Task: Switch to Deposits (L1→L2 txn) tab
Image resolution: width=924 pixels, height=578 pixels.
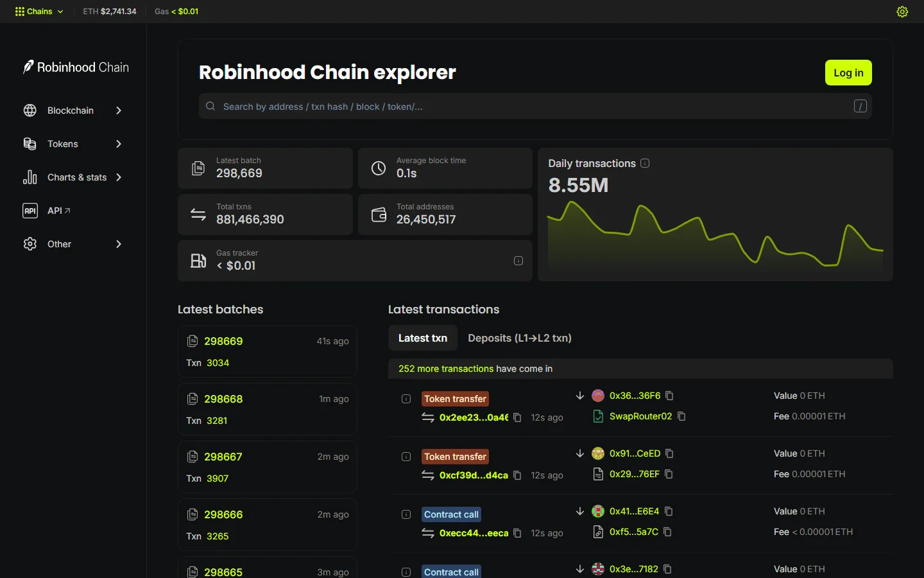Action: click(520, 338)
